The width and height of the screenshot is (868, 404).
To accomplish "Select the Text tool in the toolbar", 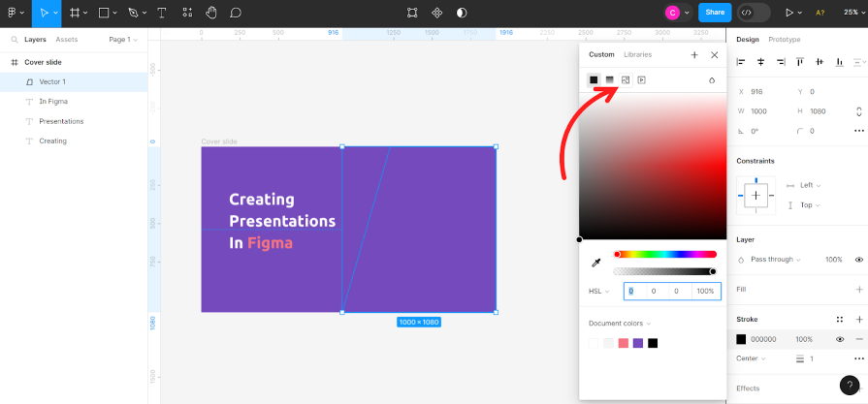I will click(160, 13).
